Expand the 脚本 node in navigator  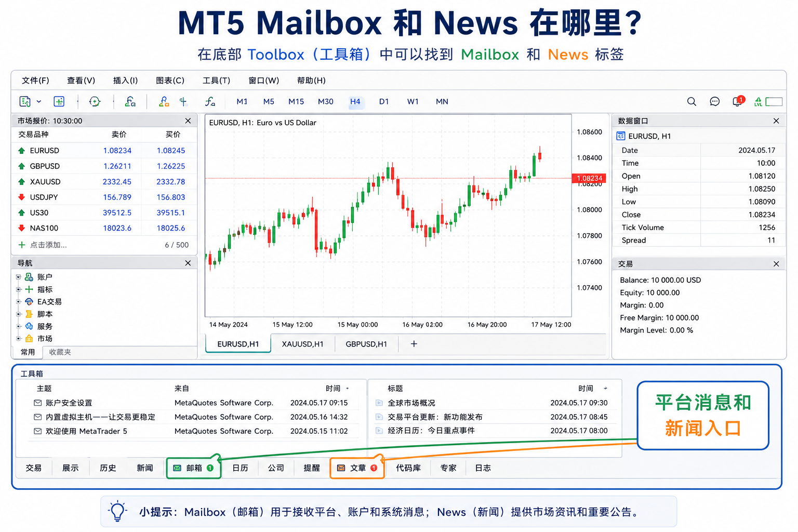pyautogui.click(x=18, y=314)
